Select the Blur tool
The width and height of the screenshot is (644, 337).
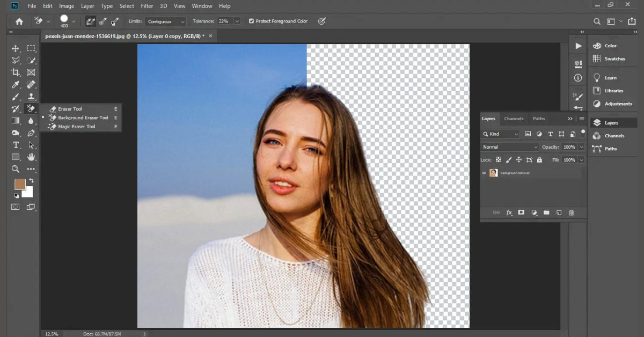tap(31, 121)
